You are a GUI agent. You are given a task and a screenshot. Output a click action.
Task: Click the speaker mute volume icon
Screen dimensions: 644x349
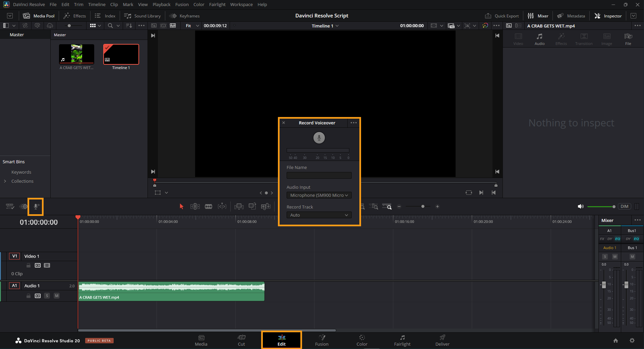(x=581, y=207)
